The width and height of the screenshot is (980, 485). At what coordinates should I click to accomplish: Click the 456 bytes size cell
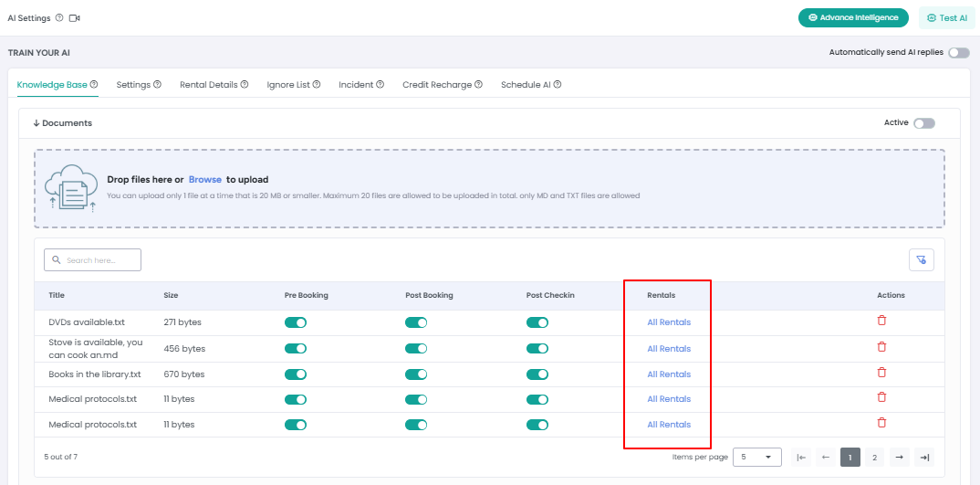[x=184, y=349]
